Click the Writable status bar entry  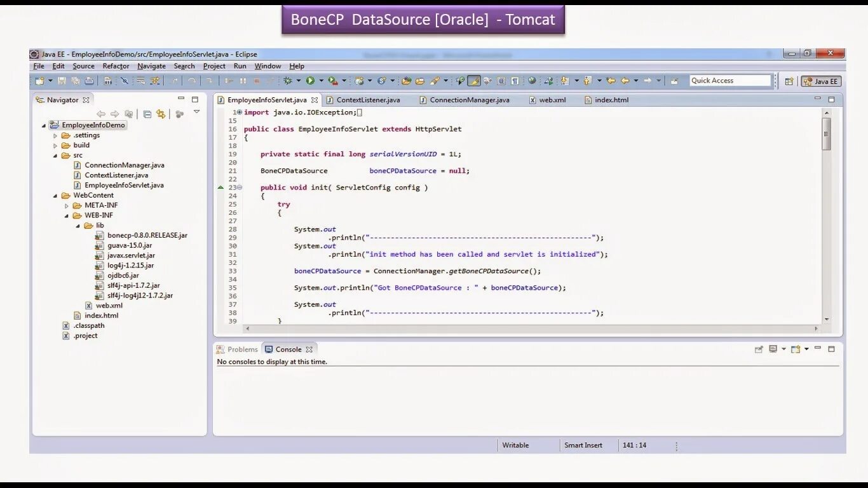click(x=515, y=445)
